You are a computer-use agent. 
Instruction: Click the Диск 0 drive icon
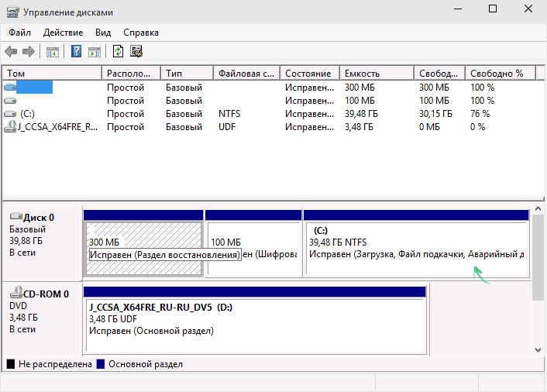pos(16,216)
